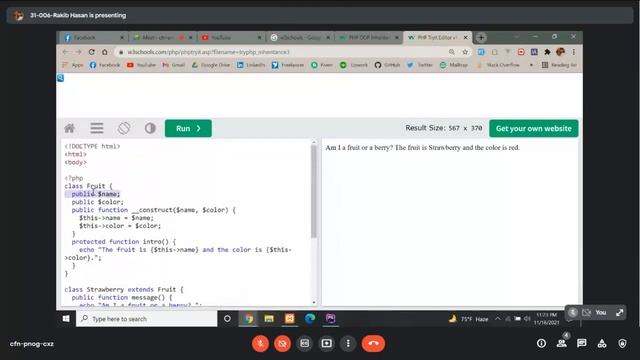
Task: Open Cortana circle on the taskbar
Action: (x=227, y=319)
